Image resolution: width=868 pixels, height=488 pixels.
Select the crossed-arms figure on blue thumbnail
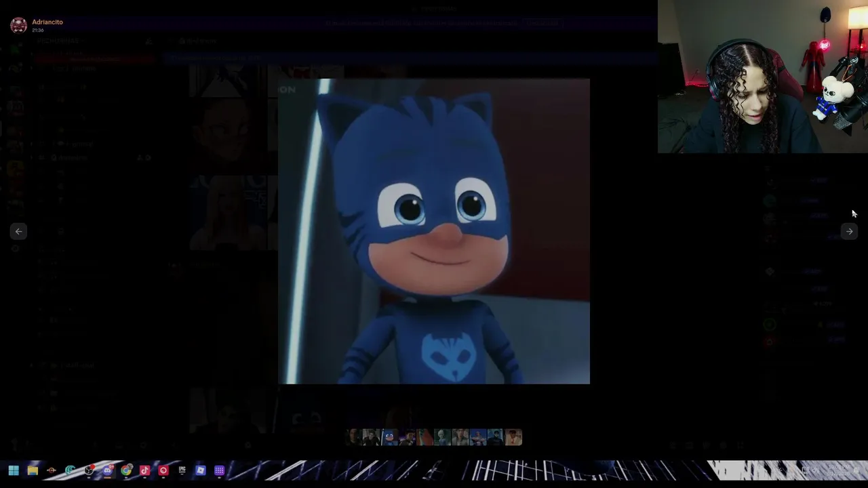(478, 437)
